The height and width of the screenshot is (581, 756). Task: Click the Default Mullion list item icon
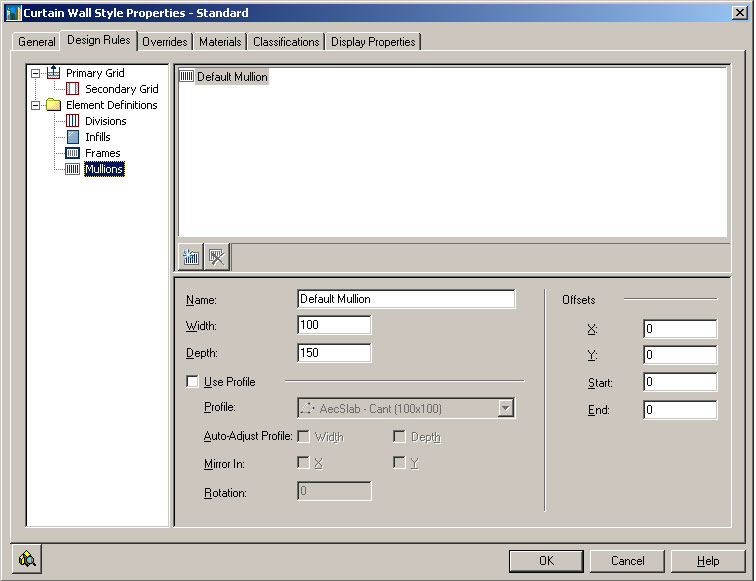click(187, 76)
